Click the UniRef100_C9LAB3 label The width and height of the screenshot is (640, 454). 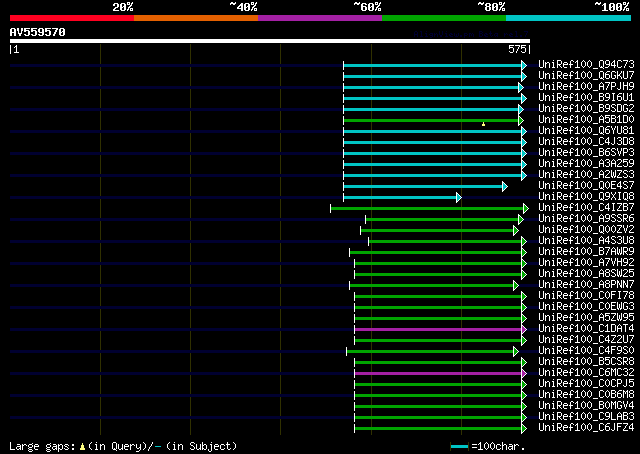(587, 417)
